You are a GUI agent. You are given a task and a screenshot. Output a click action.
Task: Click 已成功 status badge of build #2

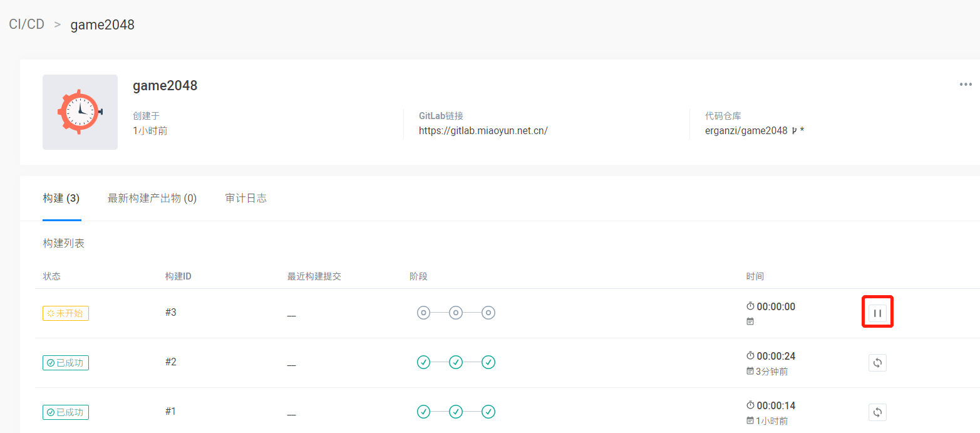tap(66, 363)
